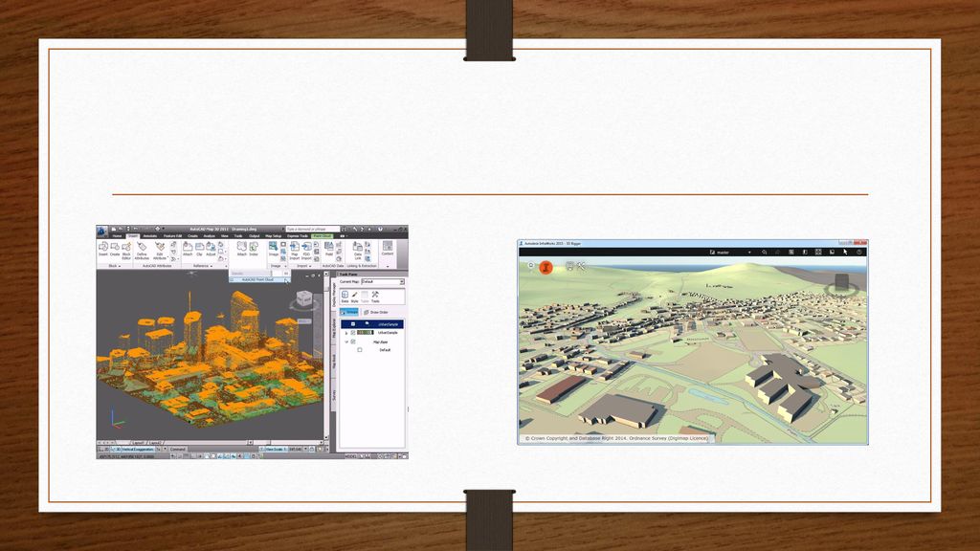Toggle the Map Base checkbox
980x551 pixels.
point(353,342)
